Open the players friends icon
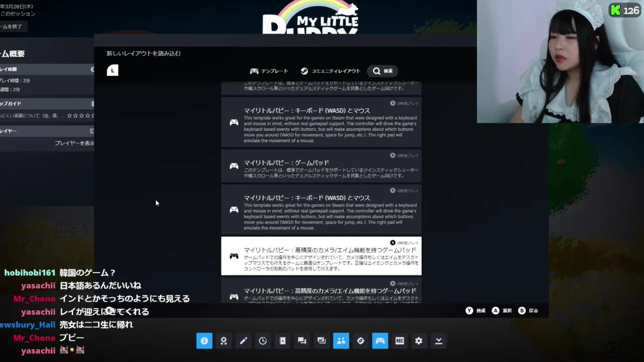Viewport: 644px width, 362px height. click(x=341, y=341)
